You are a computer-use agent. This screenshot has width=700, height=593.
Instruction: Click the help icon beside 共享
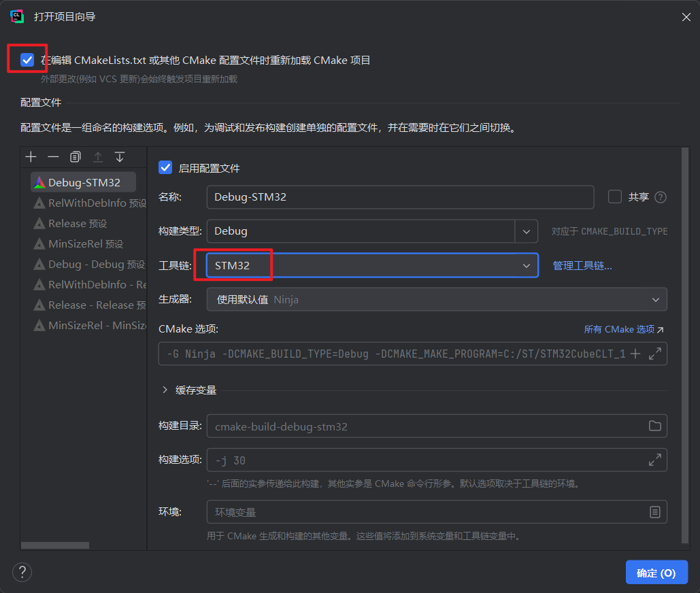pyautogui.click(x=661, y=197)
